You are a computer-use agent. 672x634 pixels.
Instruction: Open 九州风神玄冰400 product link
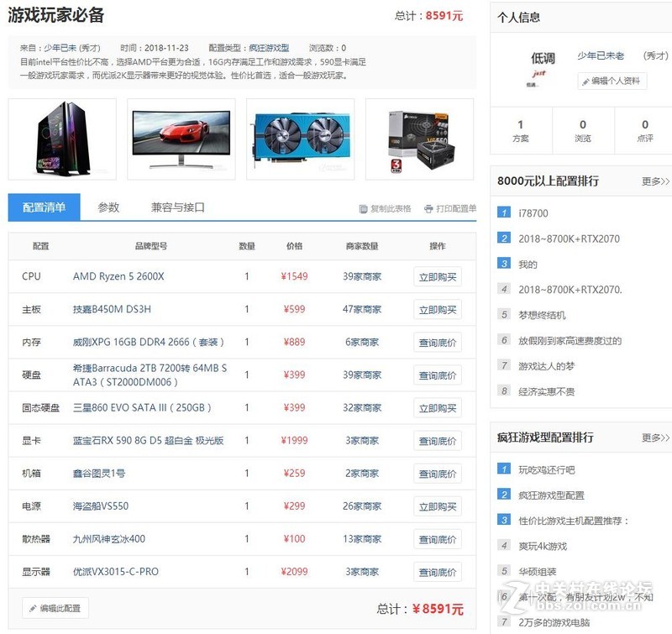coord(109,538)
